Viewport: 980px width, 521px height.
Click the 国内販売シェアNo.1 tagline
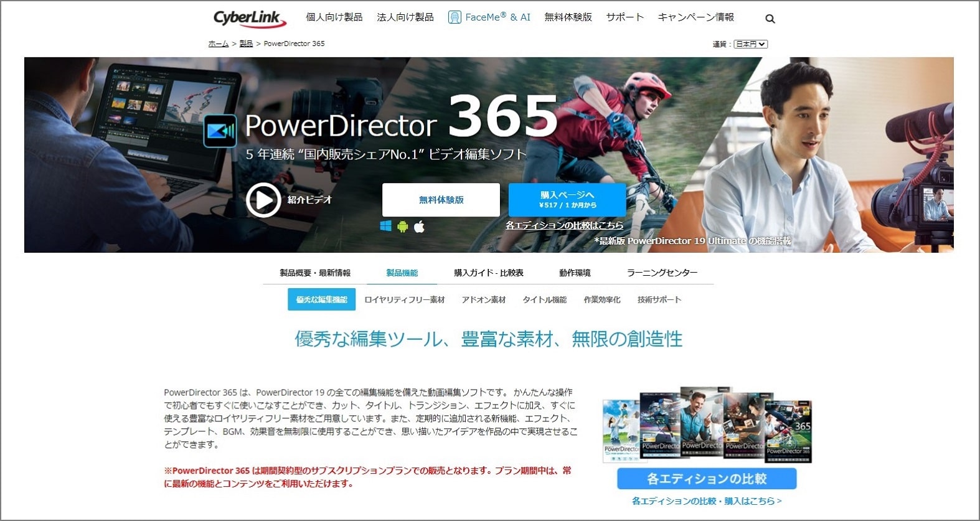(386, 154)
